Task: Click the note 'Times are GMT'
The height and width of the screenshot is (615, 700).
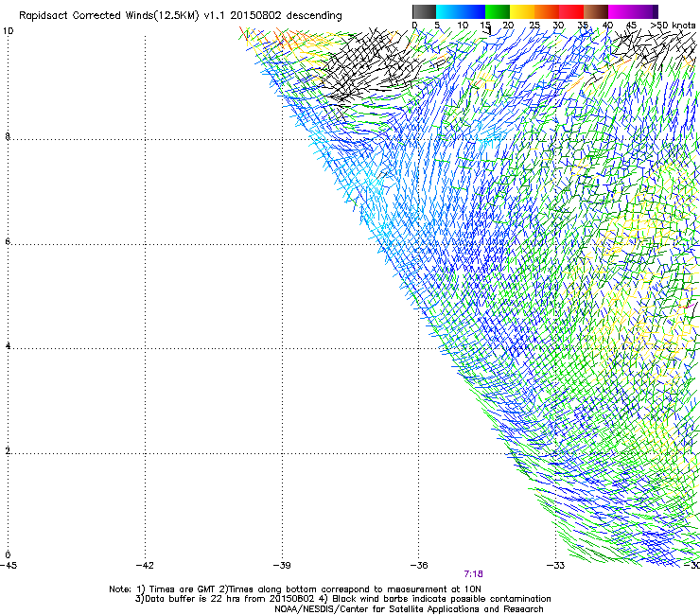Action: coord(183,589)
